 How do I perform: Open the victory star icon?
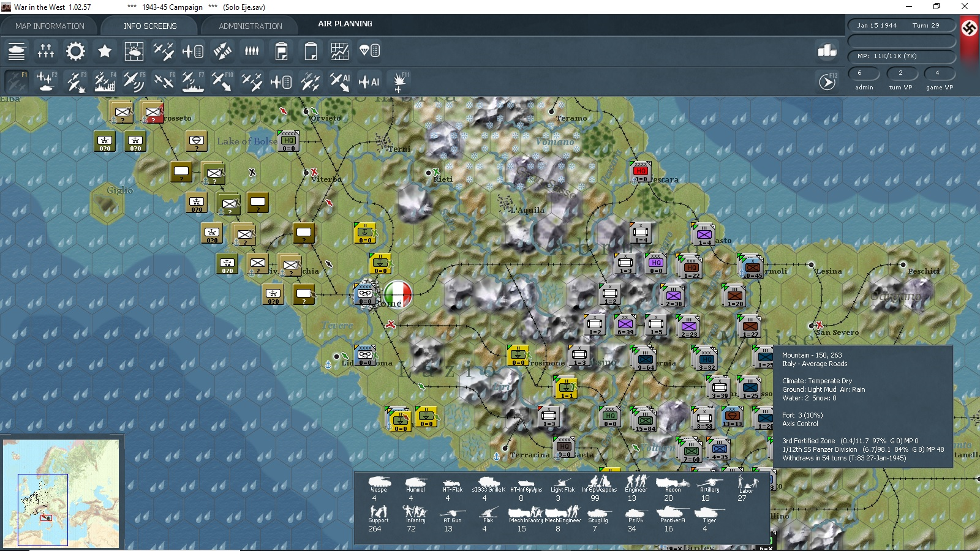[105, 51]
